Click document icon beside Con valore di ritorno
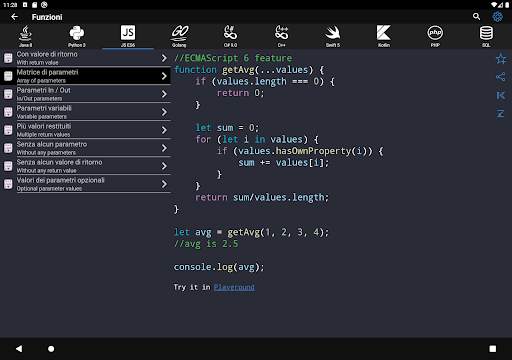Image resolution: width=512 pixels, height=360 pixels. [8, 58]
